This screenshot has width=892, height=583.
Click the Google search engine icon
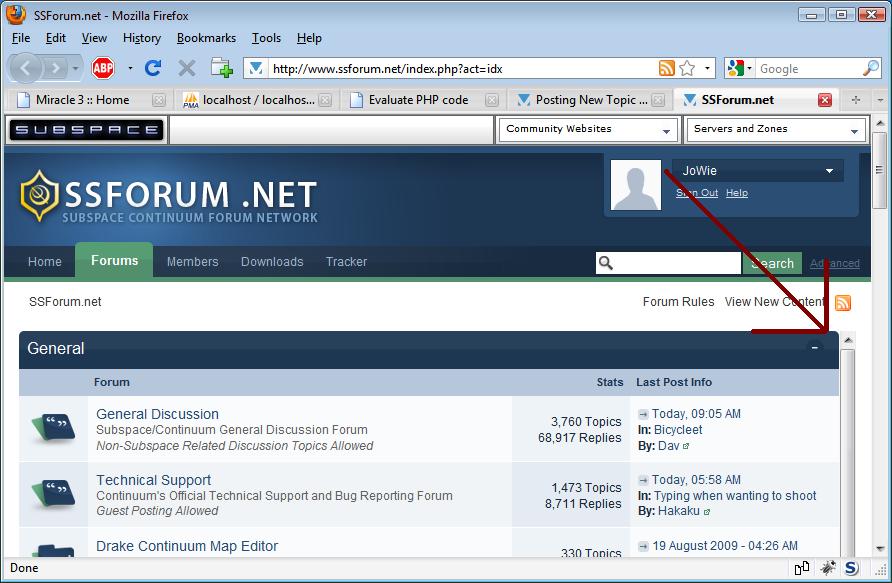pos(735,68)
